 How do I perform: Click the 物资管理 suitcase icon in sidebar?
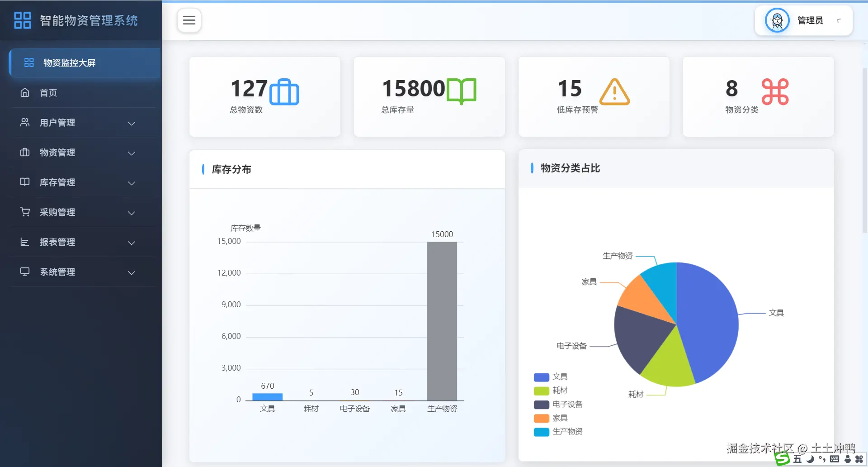pos(25,152)
